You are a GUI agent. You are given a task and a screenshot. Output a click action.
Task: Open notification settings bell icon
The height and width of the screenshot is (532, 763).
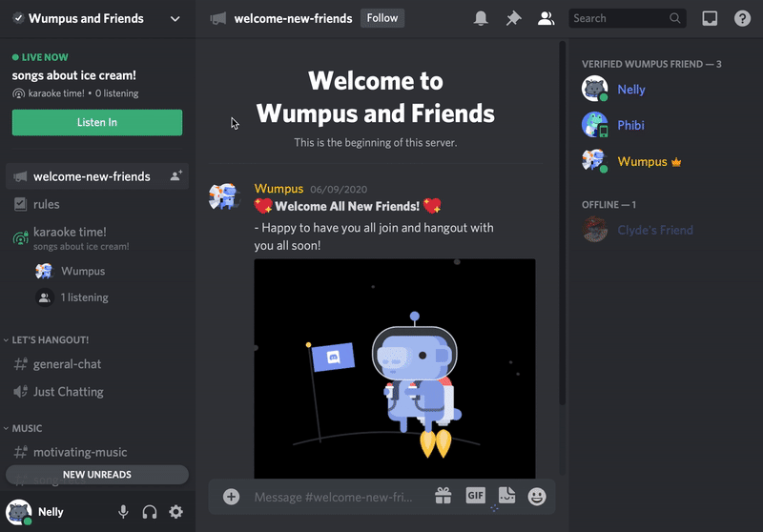(x=481, y=18)
